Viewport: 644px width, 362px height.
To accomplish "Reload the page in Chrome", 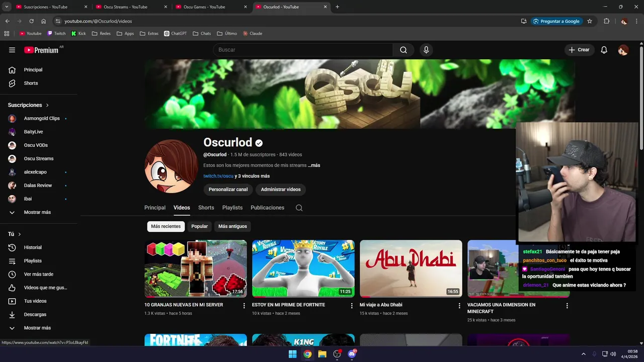I will click(31, 21).
